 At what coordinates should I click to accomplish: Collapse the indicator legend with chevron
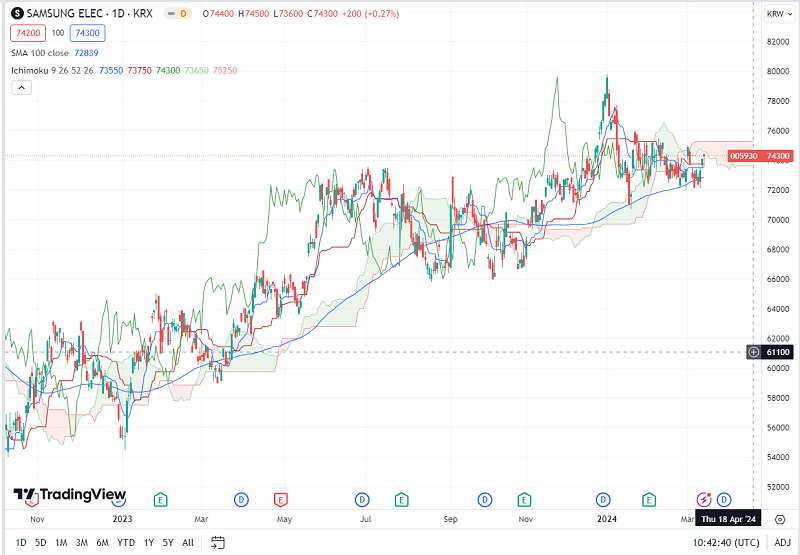pyautogui.click(x=20, y=88)
